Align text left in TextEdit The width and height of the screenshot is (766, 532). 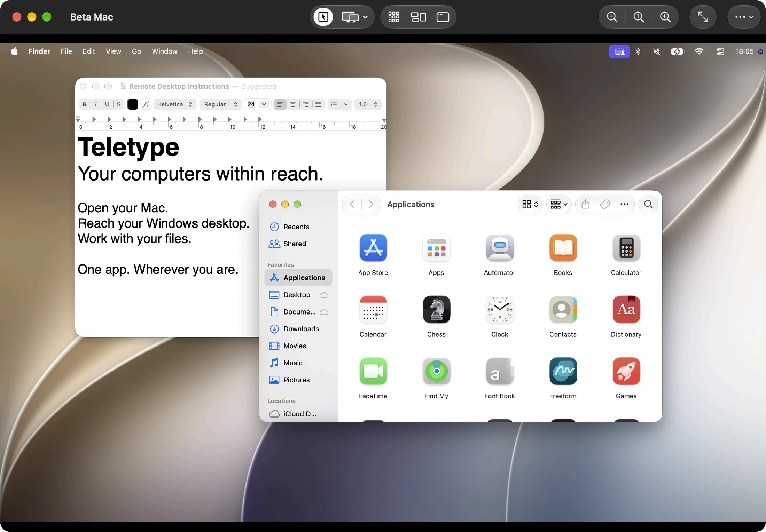[280, 104]
